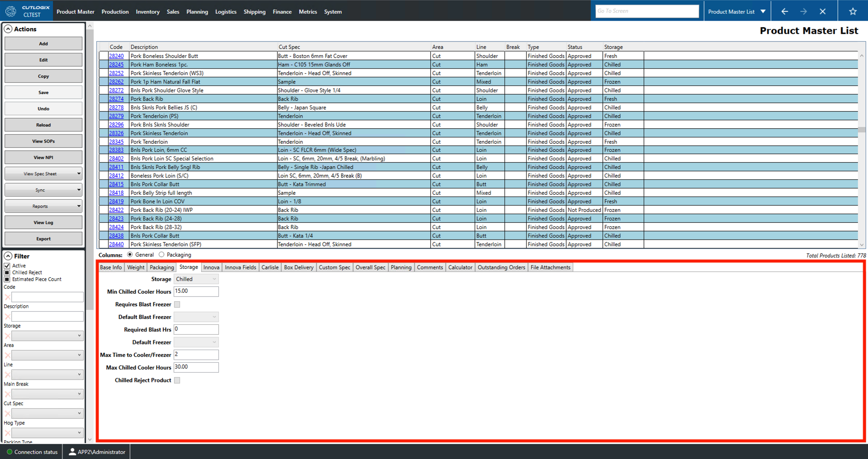Switch to the Outstanding Orders tab

coord(501,267)
